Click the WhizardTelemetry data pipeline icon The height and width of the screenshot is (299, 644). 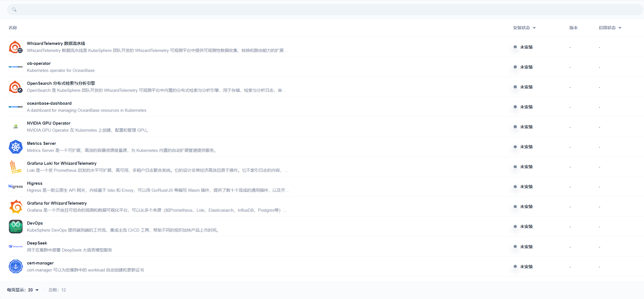(x=15, y=47)
